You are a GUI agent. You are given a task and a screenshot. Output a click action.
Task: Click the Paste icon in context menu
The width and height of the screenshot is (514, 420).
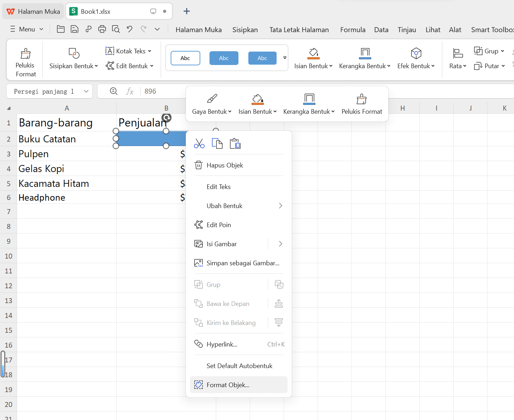(x=235, y=143)
